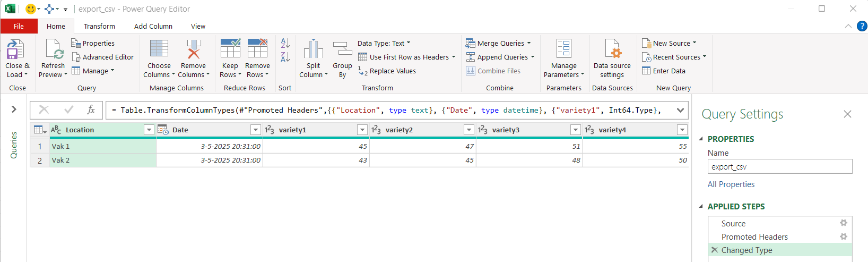The width and height of the screenshot is (868, 262).
Task: Click the smiley feedback icon
Action: coord(31,9)
